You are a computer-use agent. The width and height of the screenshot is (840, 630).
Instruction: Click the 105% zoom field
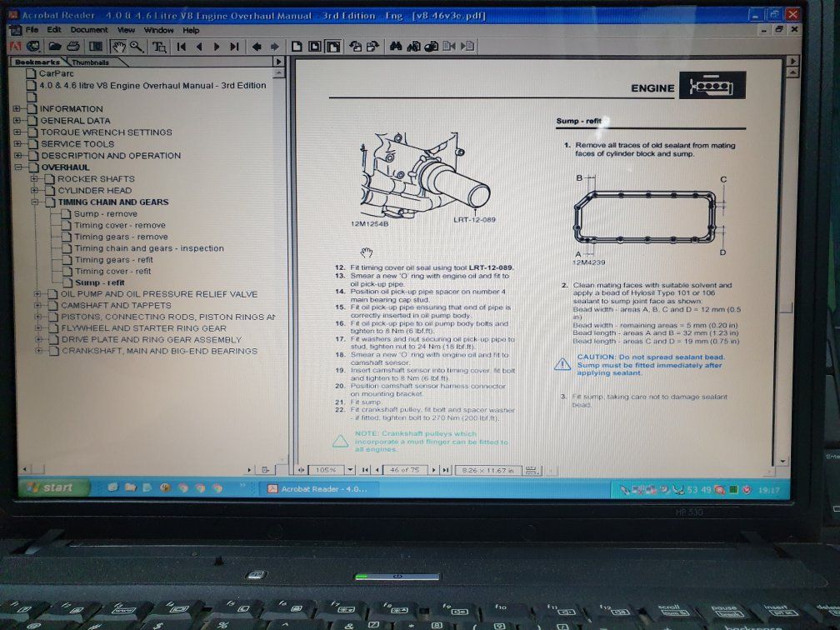(327, 470)
